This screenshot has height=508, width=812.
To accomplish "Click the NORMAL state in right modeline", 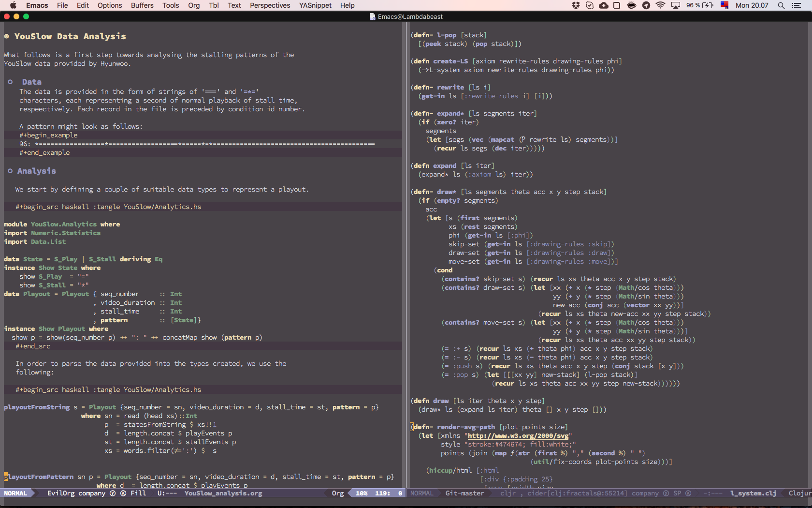I will (x=422, y=493).
